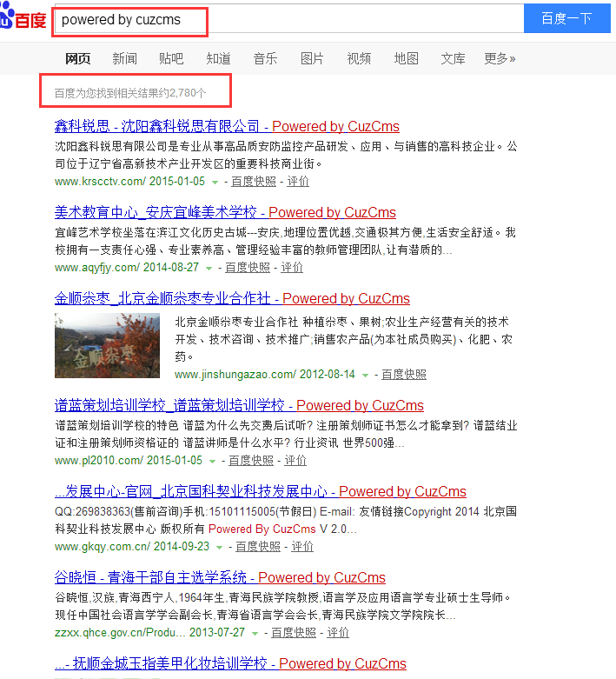Click 评价 for www.krscctv.com result
The width and height of the screenshot is (616, 679).
298,182
